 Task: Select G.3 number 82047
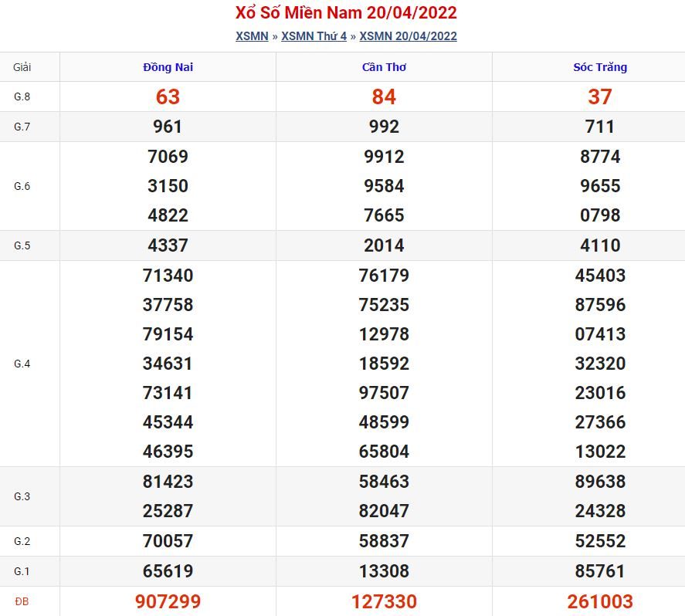tap(384, 511)
